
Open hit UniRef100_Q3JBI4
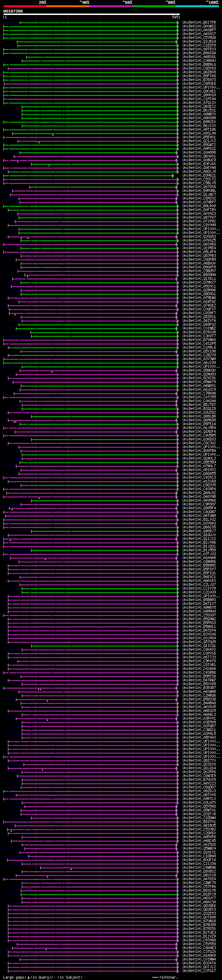point(199,41)
